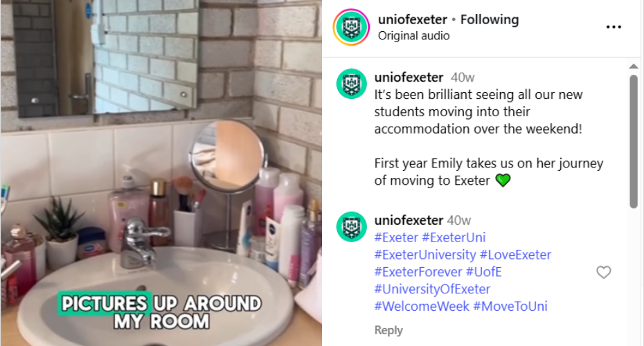Click the uniofexeter avatar beside the caption
644x346 pixels.
click(352, 84)
